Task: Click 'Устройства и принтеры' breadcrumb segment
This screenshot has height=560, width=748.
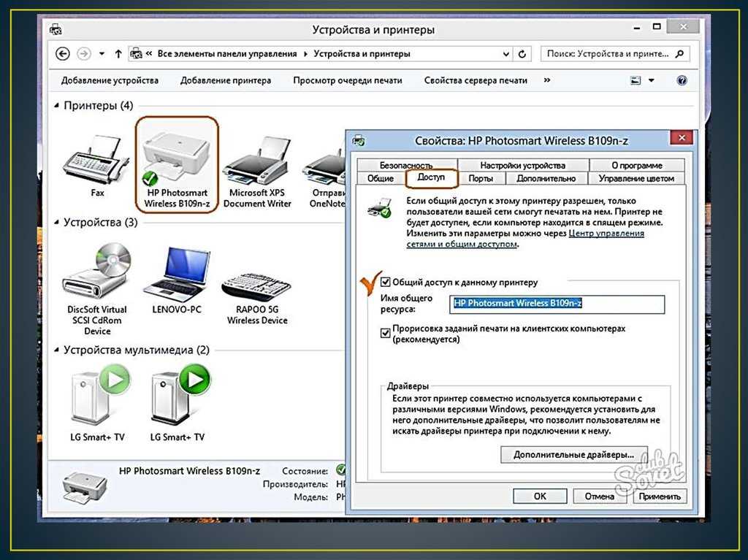Action: tap(362, 54)
